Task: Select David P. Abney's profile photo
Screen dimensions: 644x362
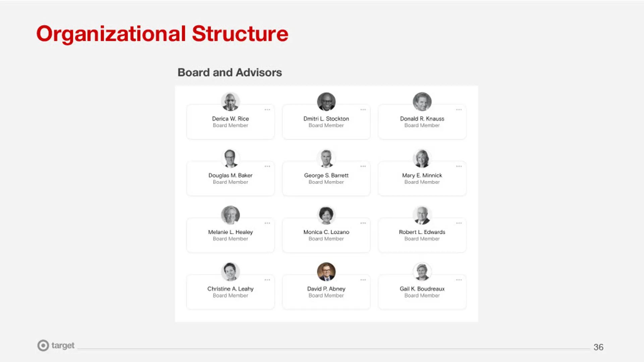Action: pyautogui.click(x=326, y=271)
